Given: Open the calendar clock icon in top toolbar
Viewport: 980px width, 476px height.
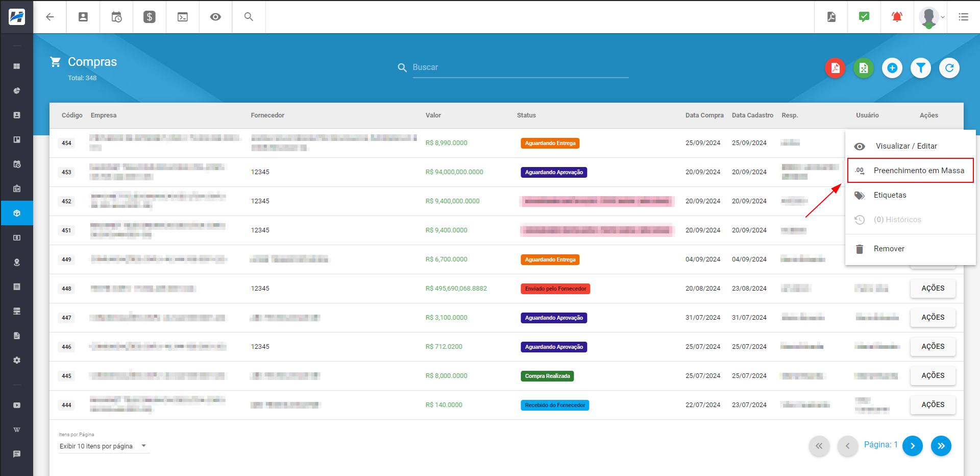Looking at the screenshot, I should tap(116, 17).
